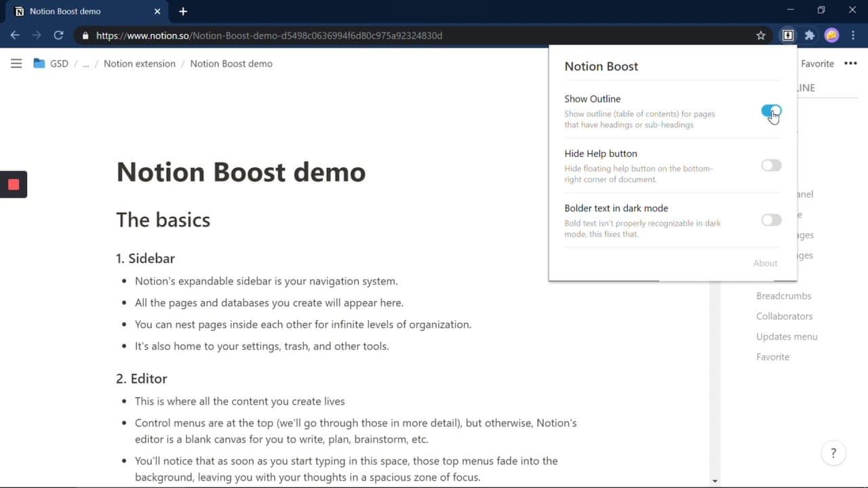Enable Bolder text in dark mode switch
This screenshot has height=488, width=868.
[771, 220]
